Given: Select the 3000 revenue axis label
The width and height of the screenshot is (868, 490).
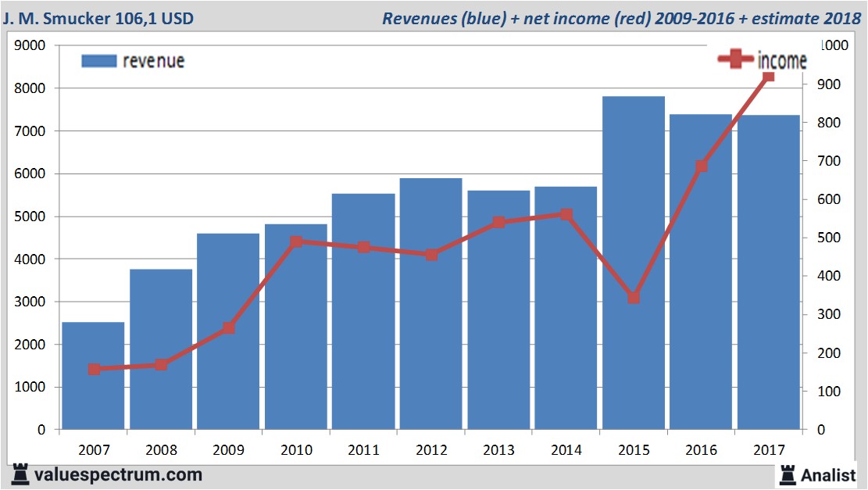Looking at the screenshot, I should click(30, 302).
